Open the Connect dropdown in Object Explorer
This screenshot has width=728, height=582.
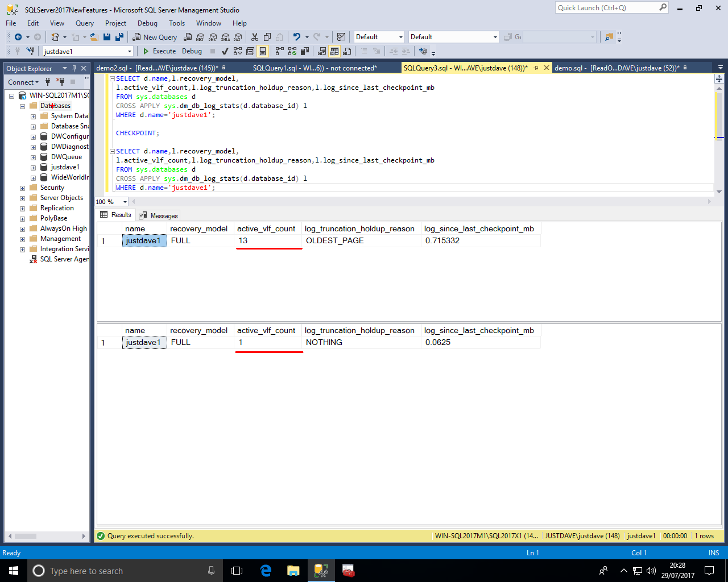point(23,82)
